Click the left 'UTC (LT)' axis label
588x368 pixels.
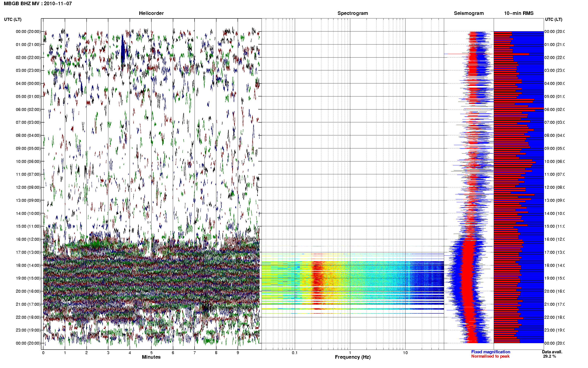[x=13, y=19]
